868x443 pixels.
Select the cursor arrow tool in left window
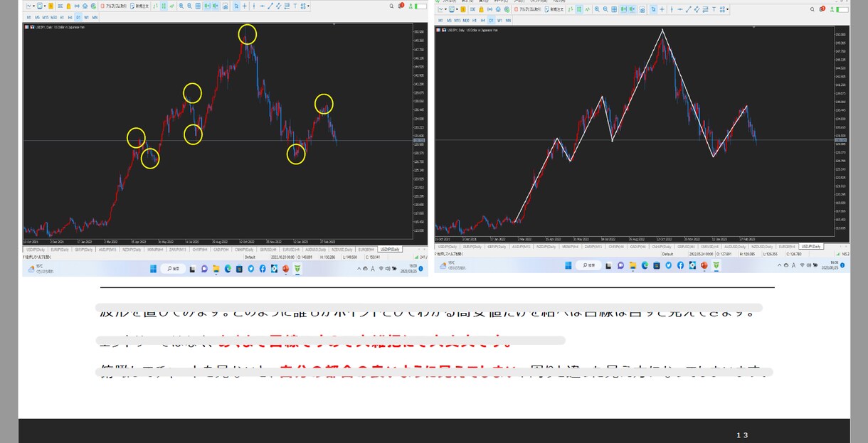click(x=236, y=6)
